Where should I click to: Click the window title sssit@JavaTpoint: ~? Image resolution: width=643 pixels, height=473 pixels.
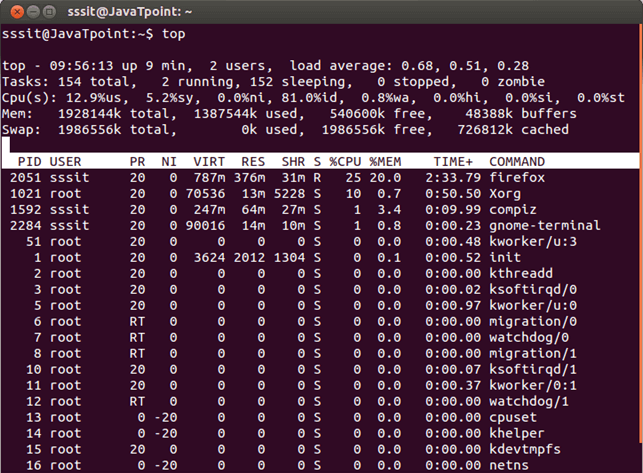(x=130, y=12)
